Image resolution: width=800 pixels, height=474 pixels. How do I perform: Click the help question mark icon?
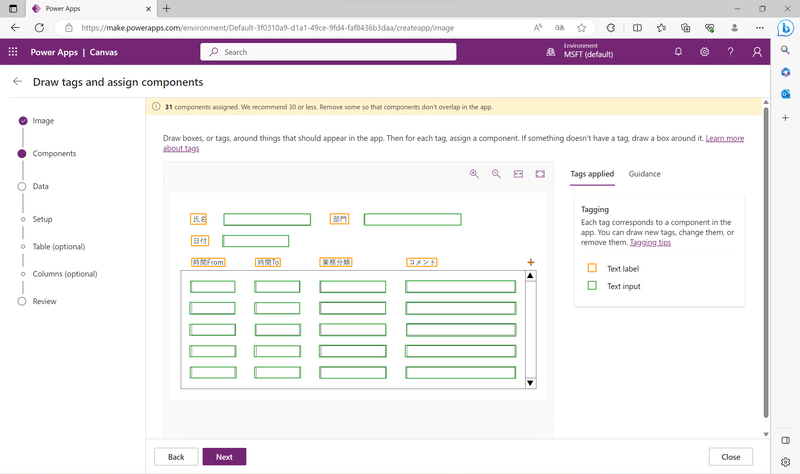[x=731, y=52]
